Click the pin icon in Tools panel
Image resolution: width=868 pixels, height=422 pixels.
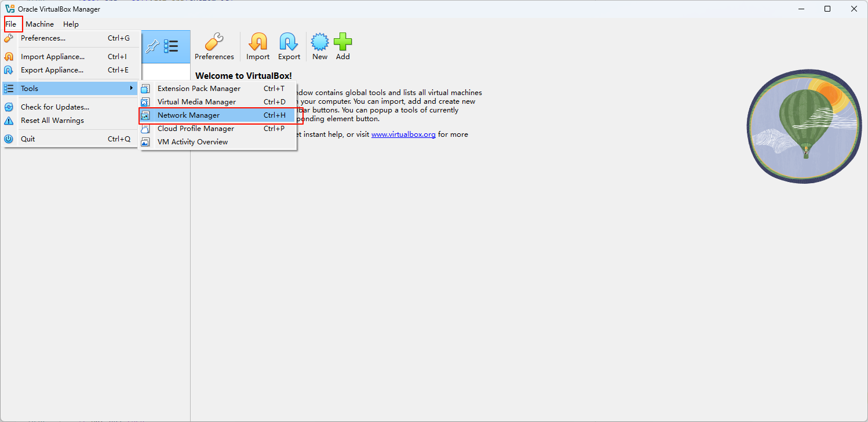(152, 46)
